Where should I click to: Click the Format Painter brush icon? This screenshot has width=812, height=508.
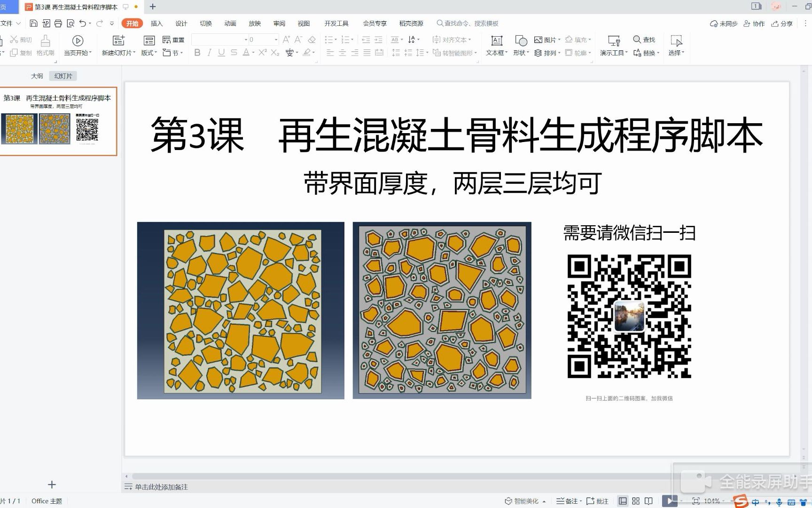tap(45, 40)
